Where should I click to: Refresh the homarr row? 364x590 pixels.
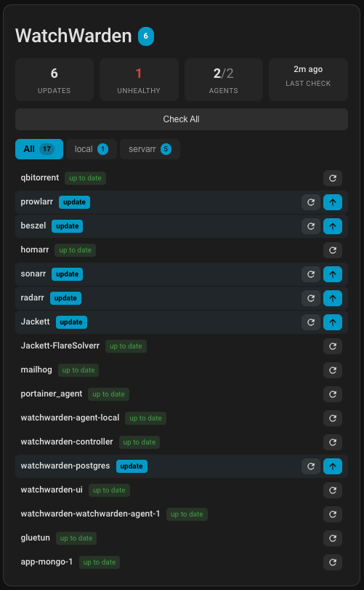tap(333, 250)
